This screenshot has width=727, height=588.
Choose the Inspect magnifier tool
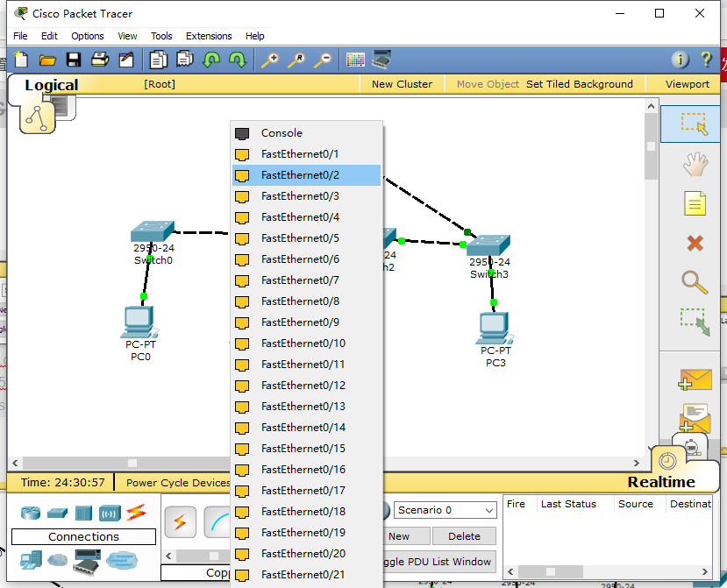[x=695, y=281]
